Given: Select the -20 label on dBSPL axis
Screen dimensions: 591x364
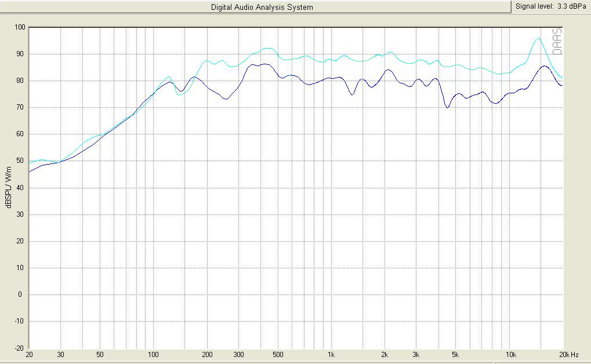Looking at the screenshot, I should 19,348.
